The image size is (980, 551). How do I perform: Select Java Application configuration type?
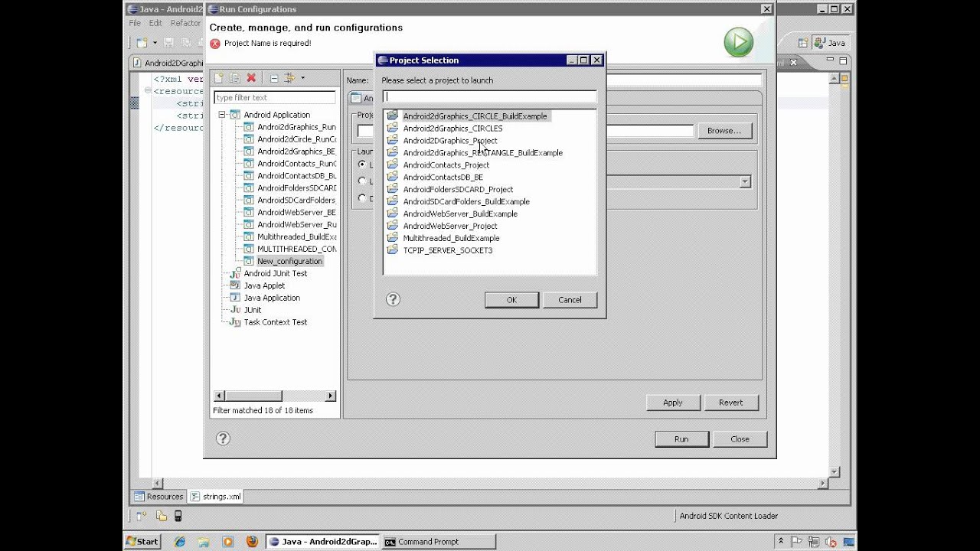[272, 298]
